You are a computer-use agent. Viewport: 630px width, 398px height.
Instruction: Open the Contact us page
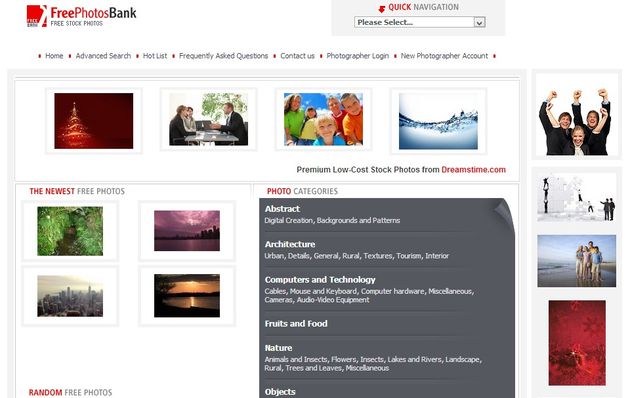[x=297, y=56]
